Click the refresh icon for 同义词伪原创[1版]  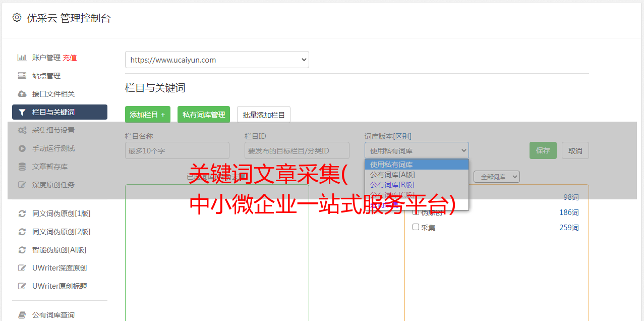pyautogui.click(x=22, y=213)
